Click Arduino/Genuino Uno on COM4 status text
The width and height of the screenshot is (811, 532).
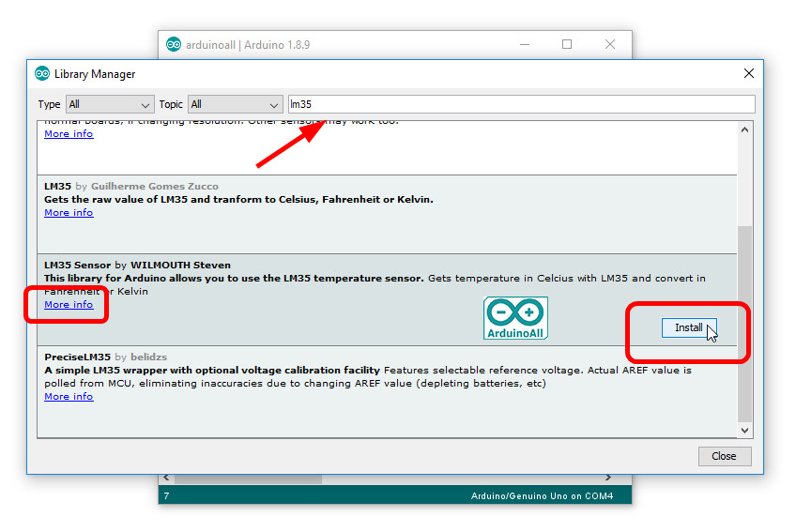[x=542, y=495]
